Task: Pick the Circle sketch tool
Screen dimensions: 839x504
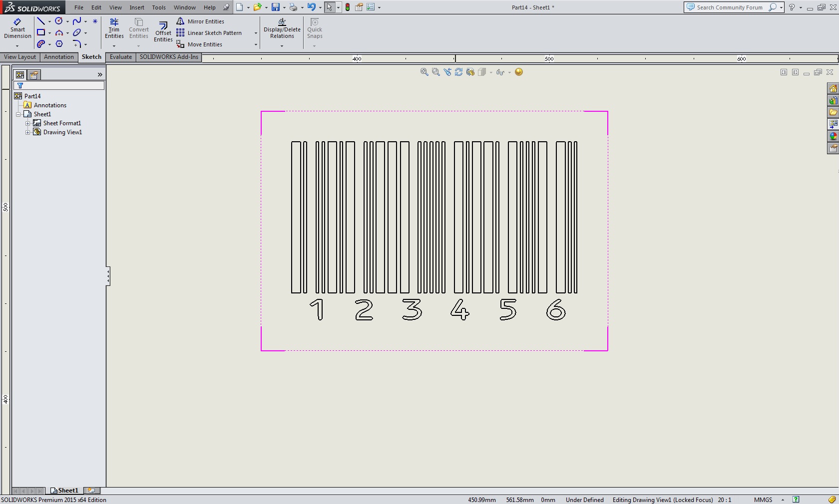Action: tap(59, 21)
